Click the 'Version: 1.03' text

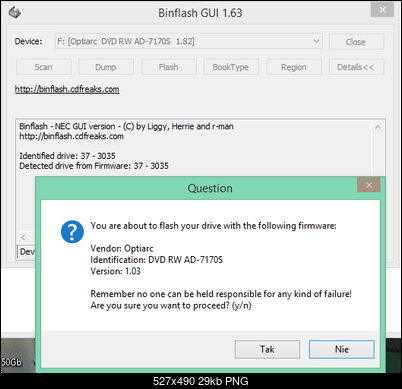(115, 271)
